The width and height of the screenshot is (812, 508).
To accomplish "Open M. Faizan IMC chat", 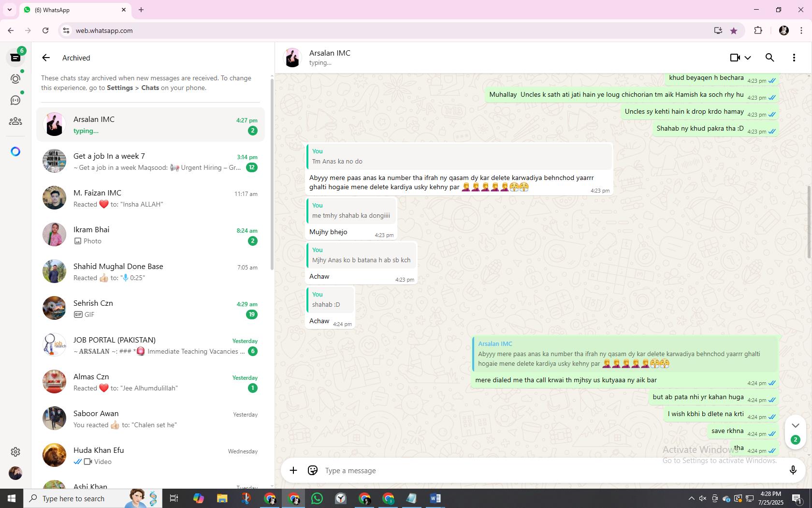I will coord(150,198).
